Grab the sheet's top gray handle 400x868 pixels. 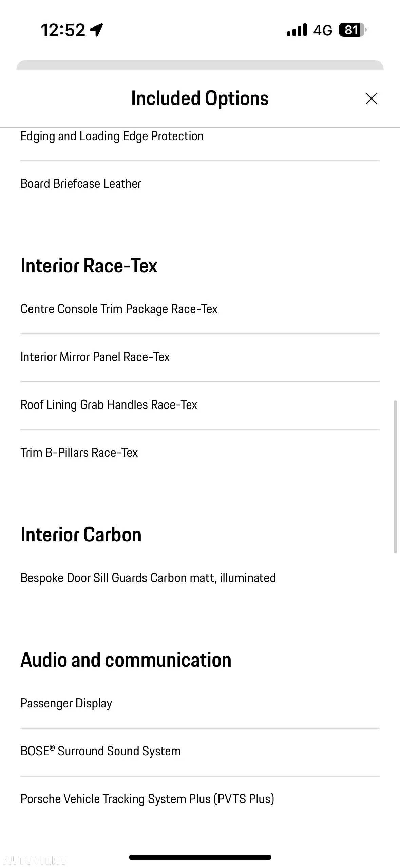[200, 65]
